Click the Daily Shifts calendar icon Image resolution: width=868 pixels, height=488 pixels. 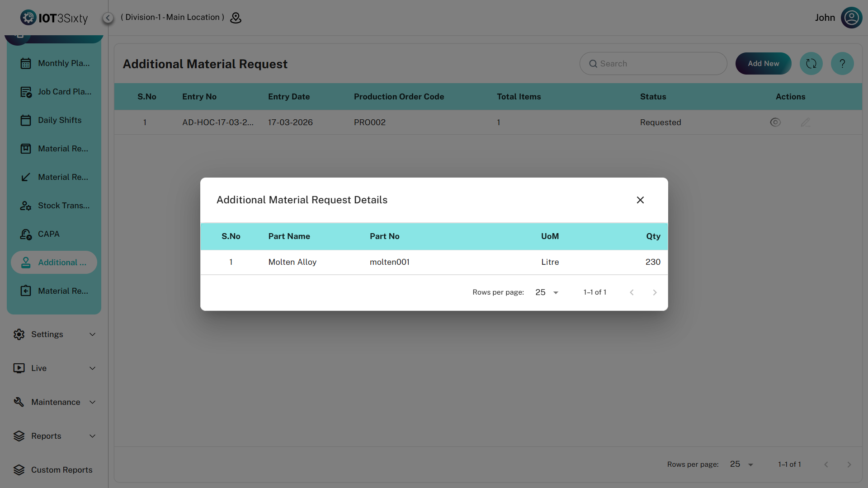pyautogui.click(x=26, y=120)
